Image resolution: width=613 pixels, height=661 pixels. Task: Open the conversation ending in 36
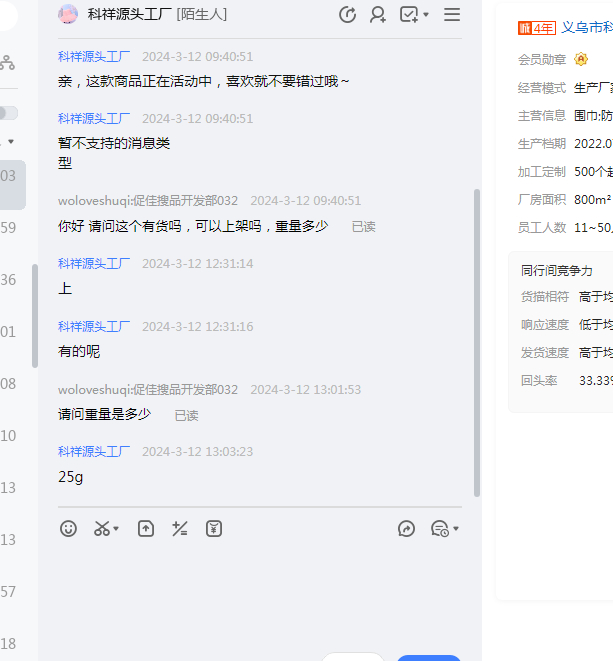tap(13, 280)
